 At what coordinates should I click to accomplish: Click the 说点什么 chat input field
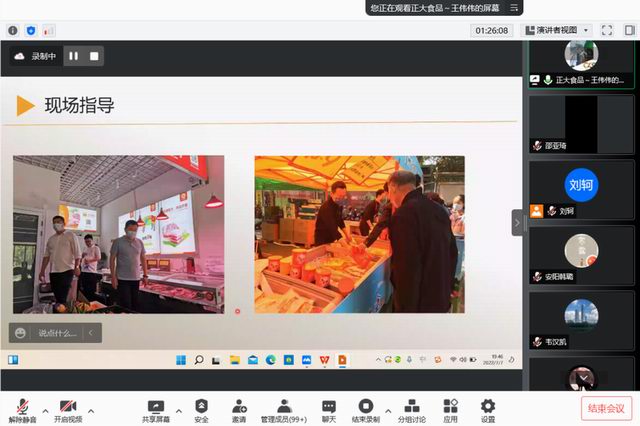click(x=54, y=333)
